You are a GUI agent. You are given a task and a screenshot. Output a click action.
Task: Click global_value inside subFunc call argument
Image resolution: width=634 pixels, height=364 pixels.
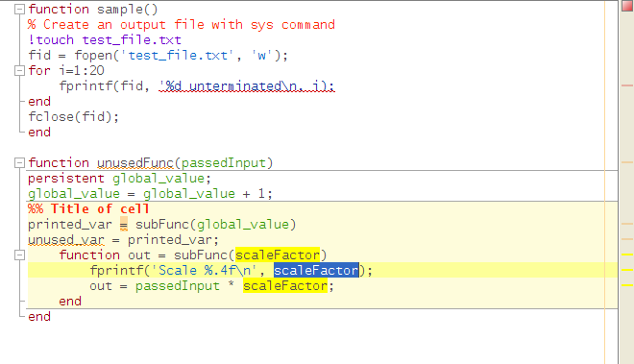pyautogui.click(x=243, y=225)
